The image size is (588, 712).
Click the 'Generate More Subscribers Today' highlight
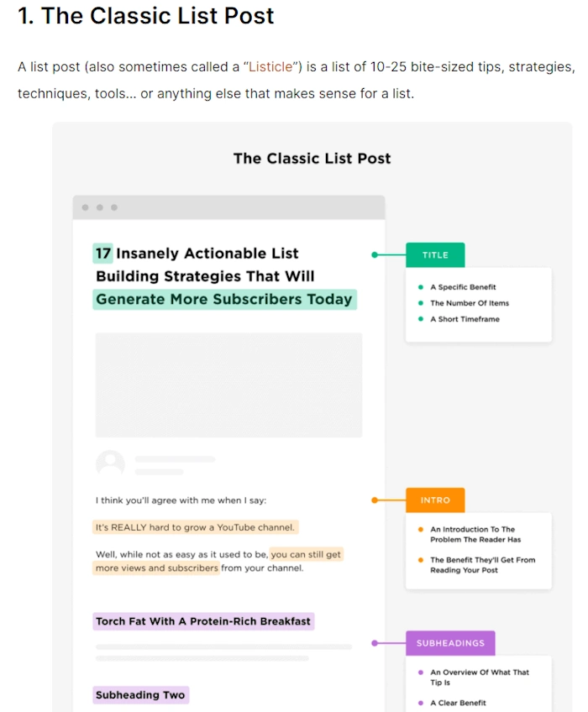point(224,300)
